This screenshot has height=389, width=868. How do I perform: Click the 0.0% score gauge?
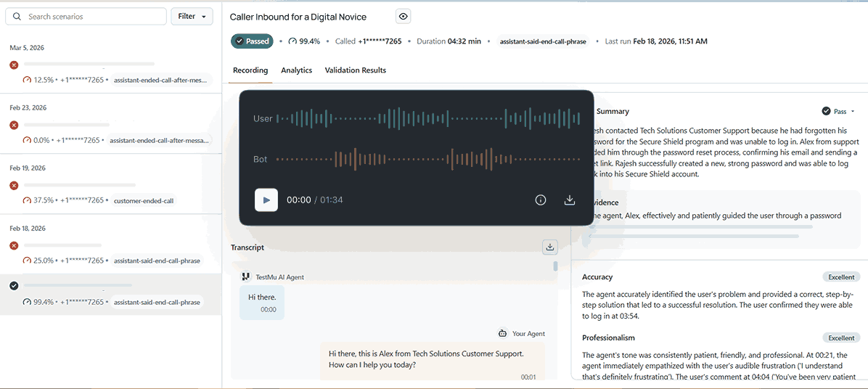point(27,141)
